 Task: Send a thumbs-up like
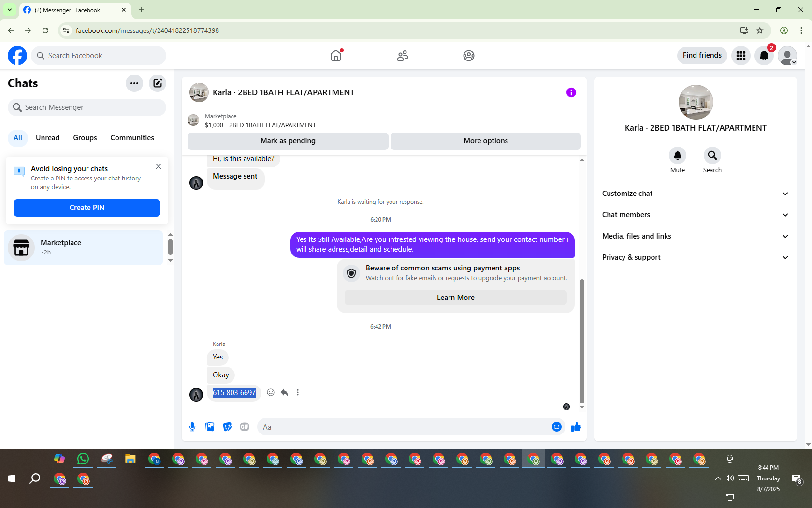pyautogui.click(x=576, y=427)
